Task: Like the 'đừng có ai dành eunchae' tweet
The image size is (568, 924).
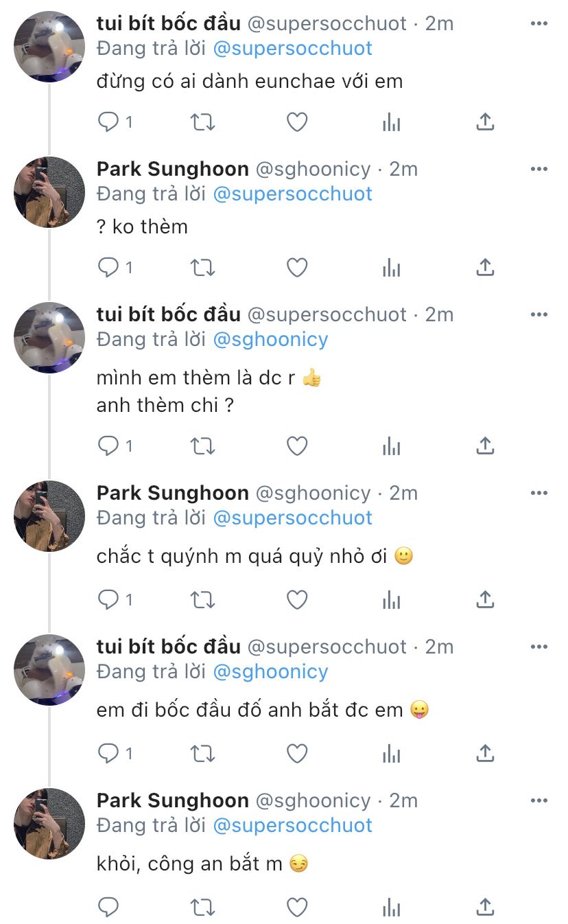Action: (296, 122)
